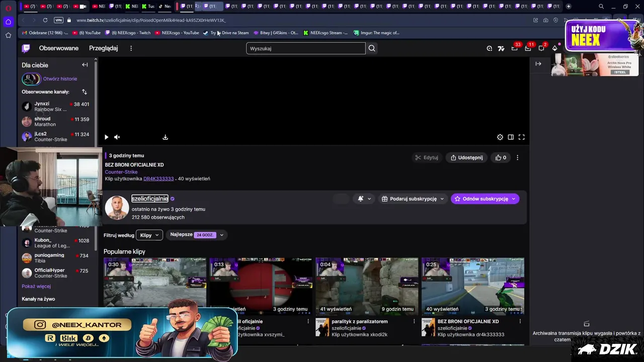
Task: Download the clip via the download icon
Action: click(x=165, y=137)
